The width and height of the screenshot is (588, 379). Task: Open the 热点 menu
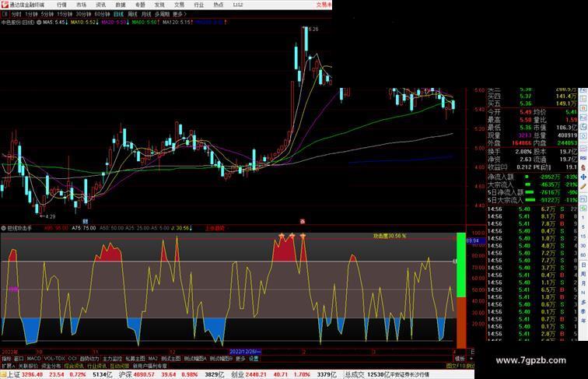pos(219,5)
